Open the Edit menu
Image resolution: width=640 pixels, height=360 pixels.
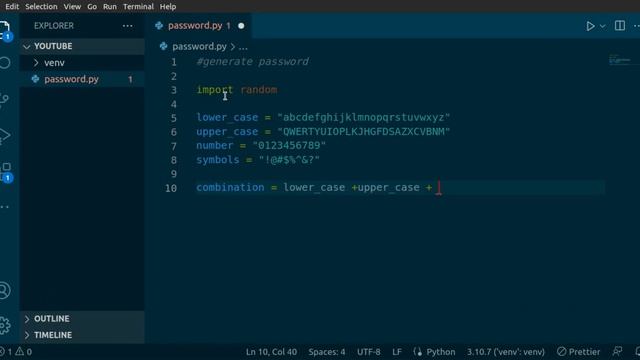(12, 7)
